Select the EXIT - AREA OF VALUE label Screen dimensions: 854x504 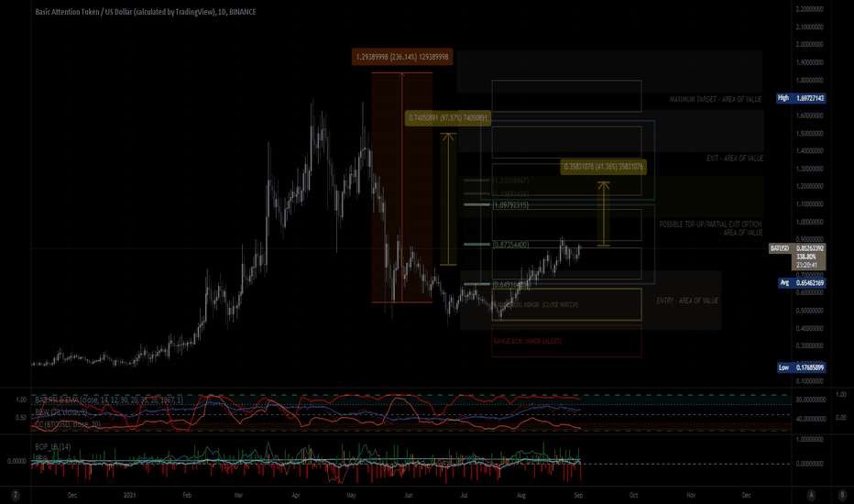click(x=735, y=158)
